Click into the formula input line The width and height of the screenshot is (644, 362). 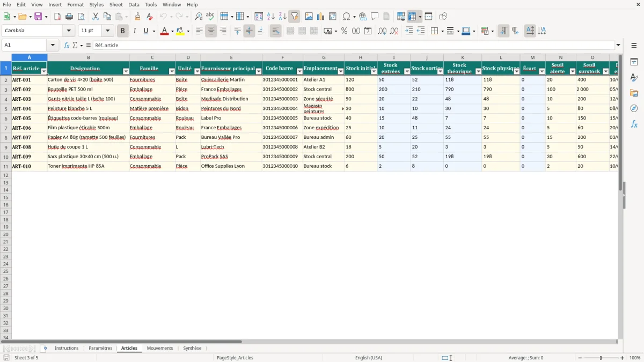tap(353, 46)
